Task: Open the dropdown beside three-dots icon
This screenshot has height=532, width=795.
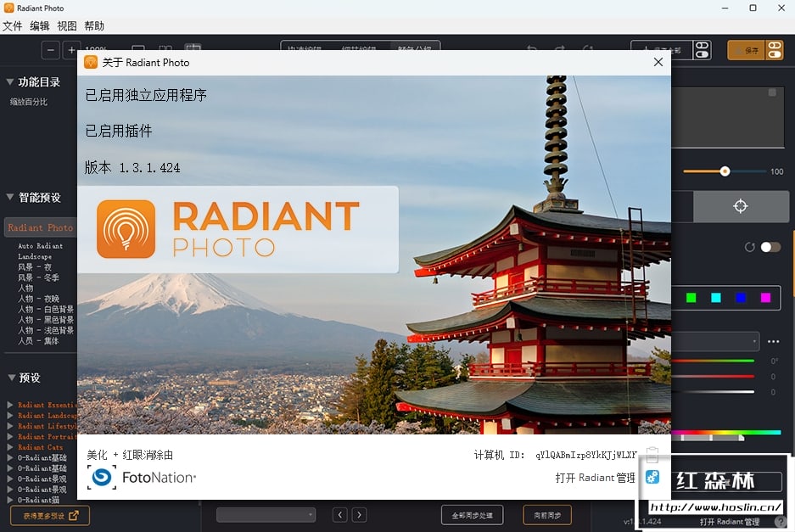Action: point(715,341)
